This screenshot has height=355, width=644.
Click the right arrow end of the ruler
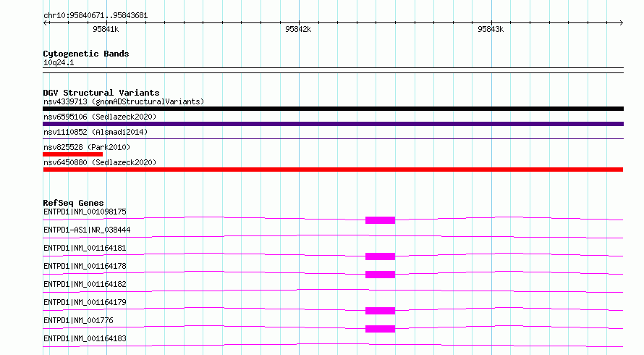click(621, 23)
